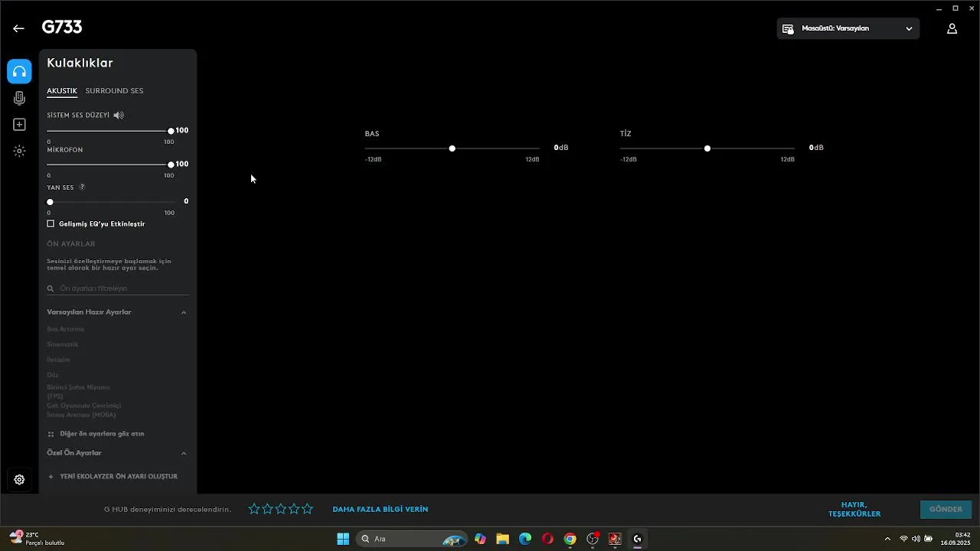Image resolution: width=980 pixels, height=551 pixels.
Task: Open File Explorer from taskbar
Action: [x=502, y=539]
